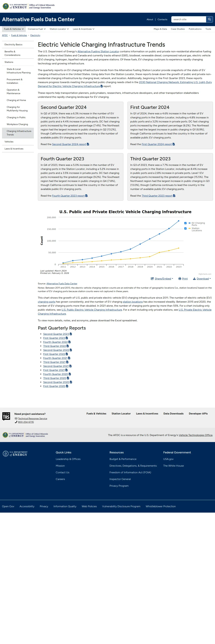Click the search magnifier icon button
The height and width of the screenshot is (644, 215).
pyautogui.click(x=209, y=20)
